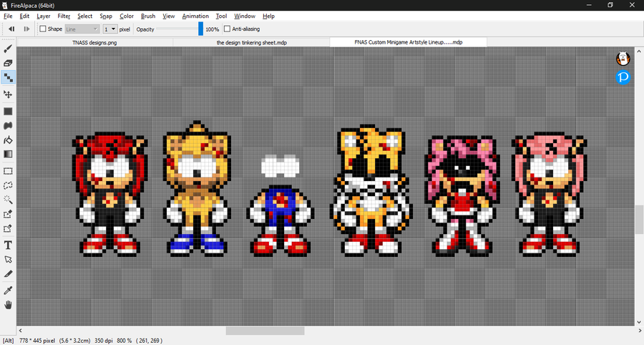Click the yellow Tails Doll sprite
This screenshot has height=345, width=644.
[371, 190]
